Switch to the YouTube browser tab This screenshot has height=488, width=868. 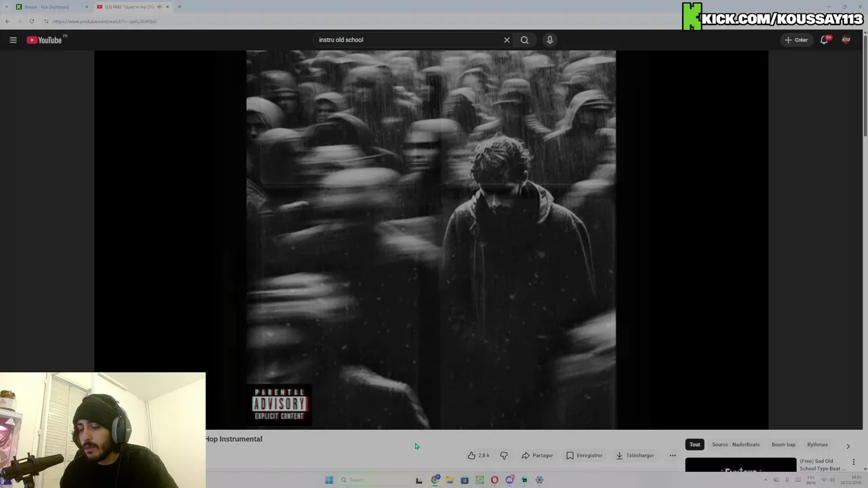click(133, 7)
